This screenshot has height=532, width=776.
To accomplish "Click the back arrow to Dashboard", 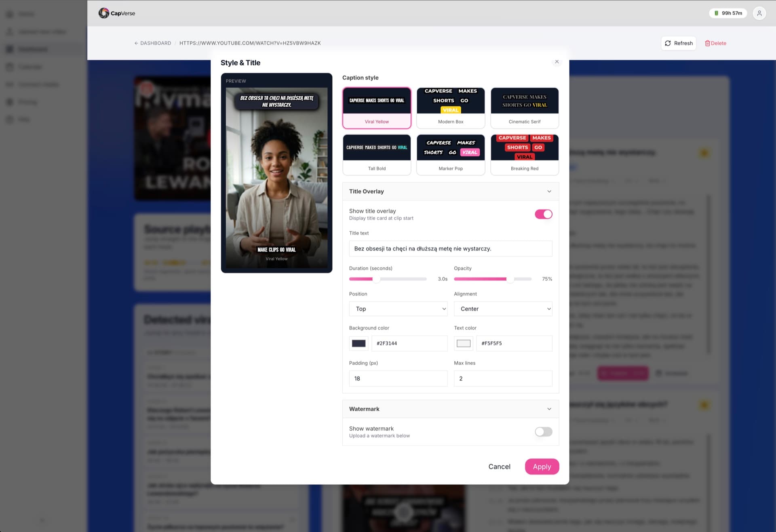I will point(136,43).
